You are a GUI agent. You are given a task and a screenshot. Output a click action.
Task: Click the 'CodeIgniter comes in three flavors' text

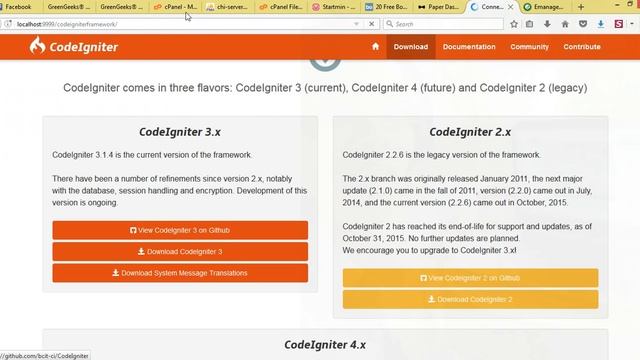pos(325,88)
